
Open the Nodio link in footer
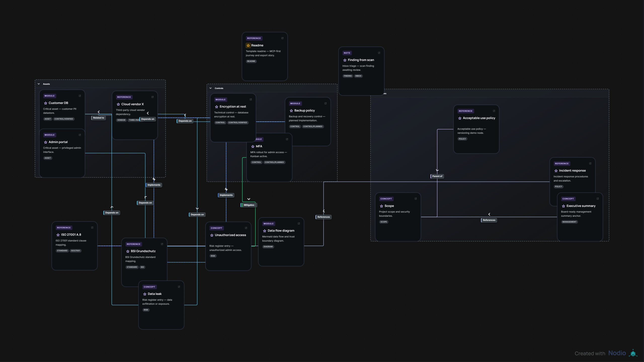click(x=617, y=353)
